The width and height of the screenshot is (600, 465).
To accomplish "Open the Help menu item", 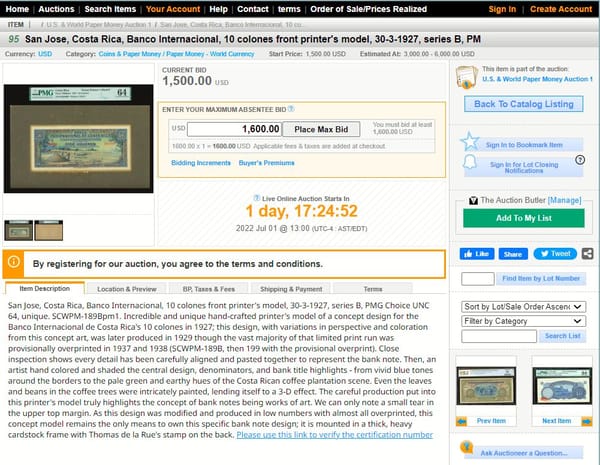I will click(218, 9).
